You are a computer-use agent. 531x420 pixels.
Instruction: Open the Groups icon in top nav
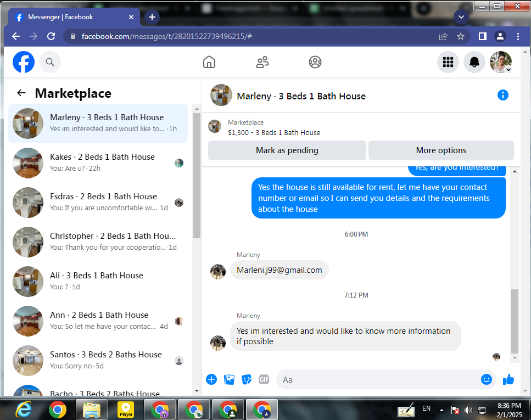click(x=315, y=62)
